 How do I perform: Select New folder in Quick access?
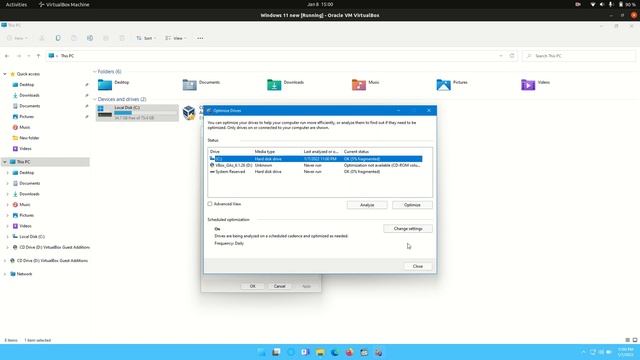click(x=29, y=138)
